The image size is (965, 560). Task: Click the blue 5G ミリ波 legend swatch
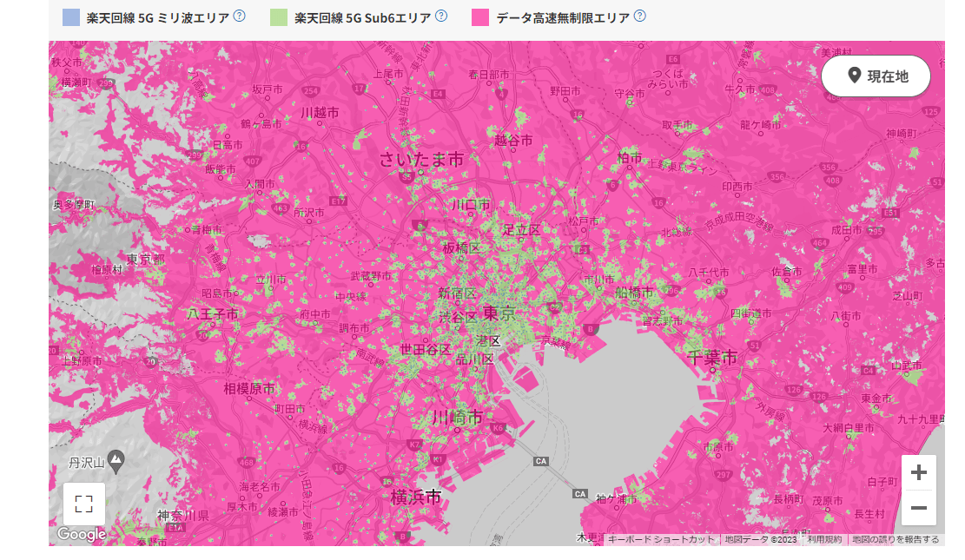coord(71,16)
